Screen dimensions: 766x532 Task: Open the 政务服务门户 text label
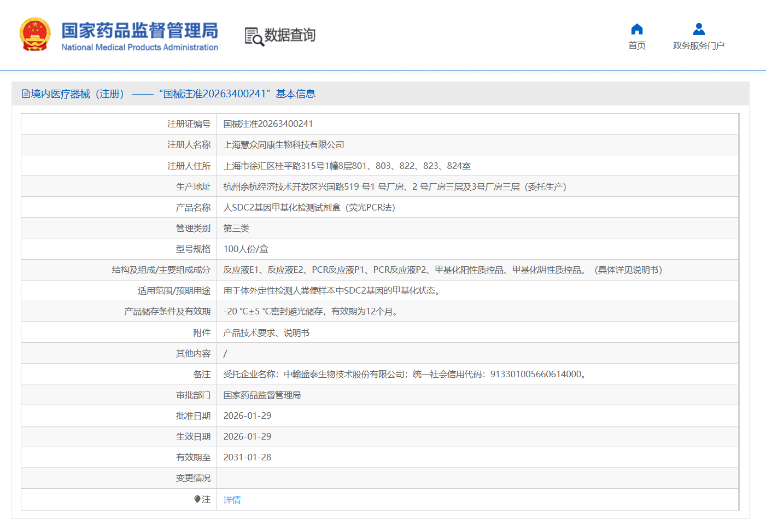click(698, 46)
